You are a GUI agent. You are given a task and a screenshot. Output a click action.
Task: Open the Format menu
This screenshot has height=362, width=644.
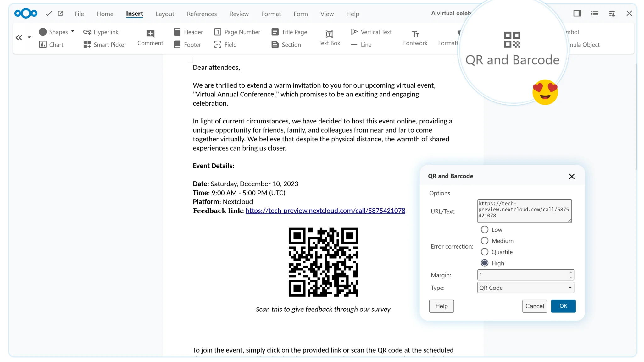click(271, 14)
